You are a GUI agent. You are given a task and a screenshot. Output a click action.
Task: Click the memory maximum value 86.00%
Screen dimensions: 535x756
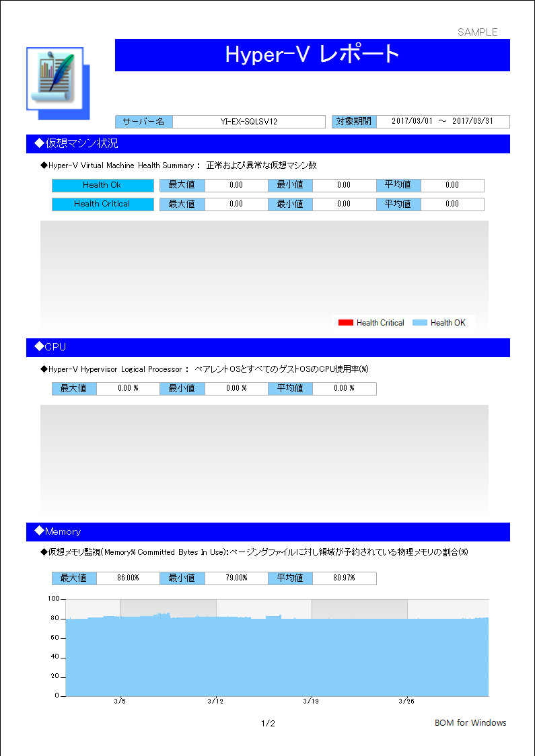click(128, 578)
